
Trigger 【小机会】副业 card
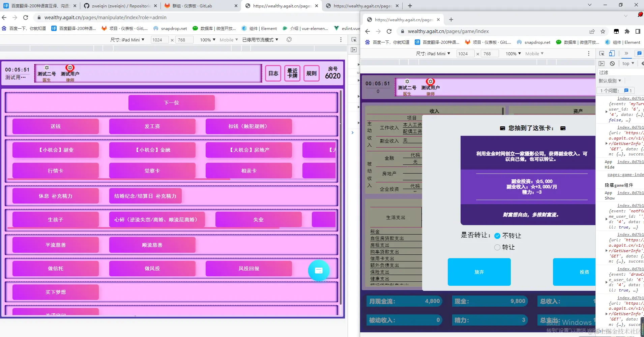[x=56, y=150]
